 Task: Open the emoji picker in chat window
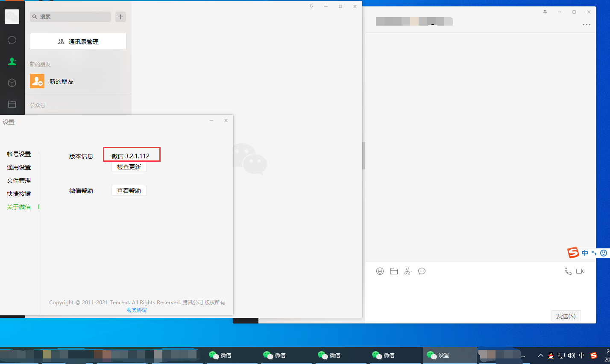click(380, 271)
